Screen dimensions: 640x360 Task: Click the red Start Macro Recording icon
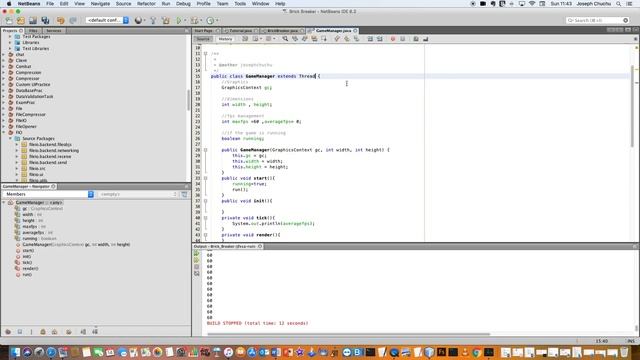point(393,39)
